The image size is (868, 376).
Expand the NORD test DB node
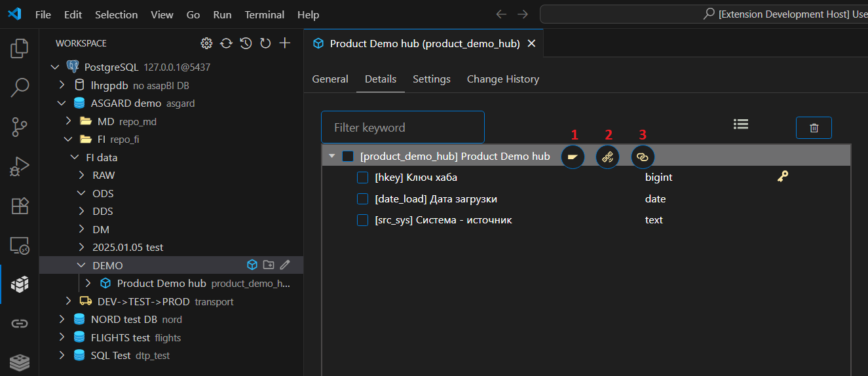pyautogui.click(x=62, y=320)
